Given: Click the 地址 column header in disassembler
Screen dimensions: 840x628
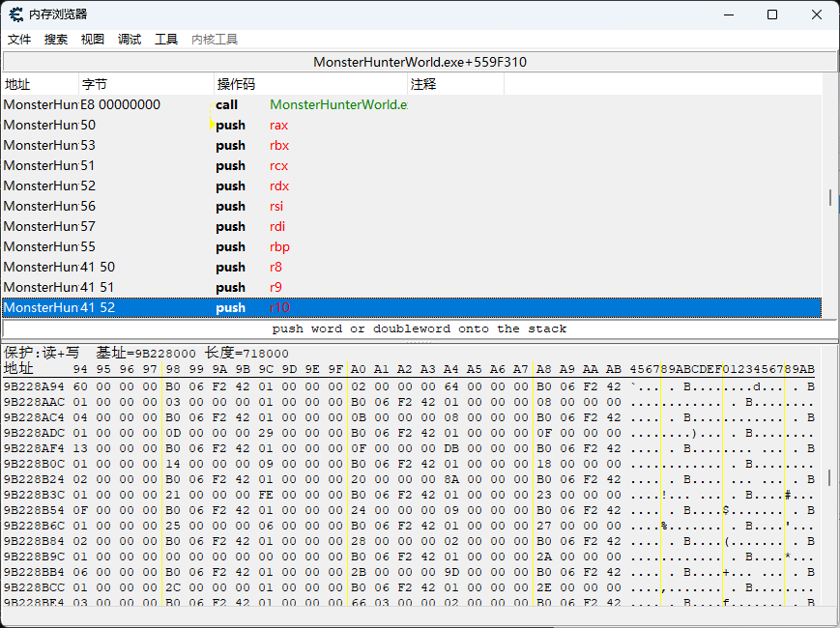Looking at the screenshot, I should tap(39, 84).
